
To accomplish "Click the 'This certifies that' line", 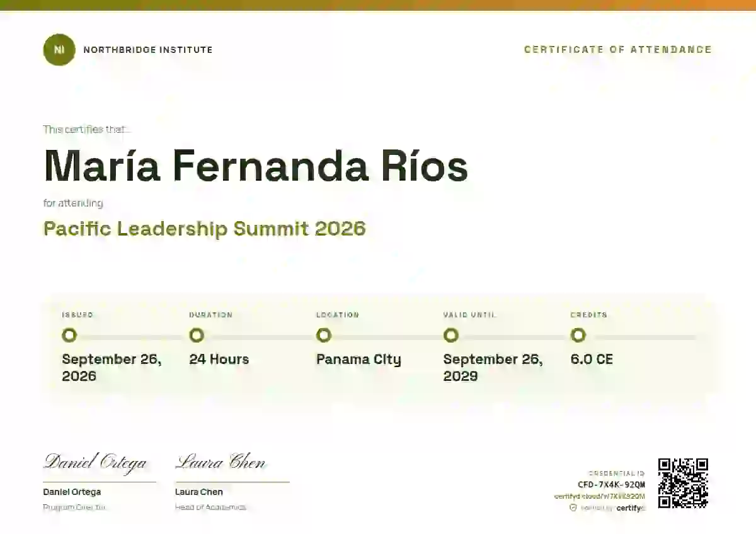I will tap(88, 129).
